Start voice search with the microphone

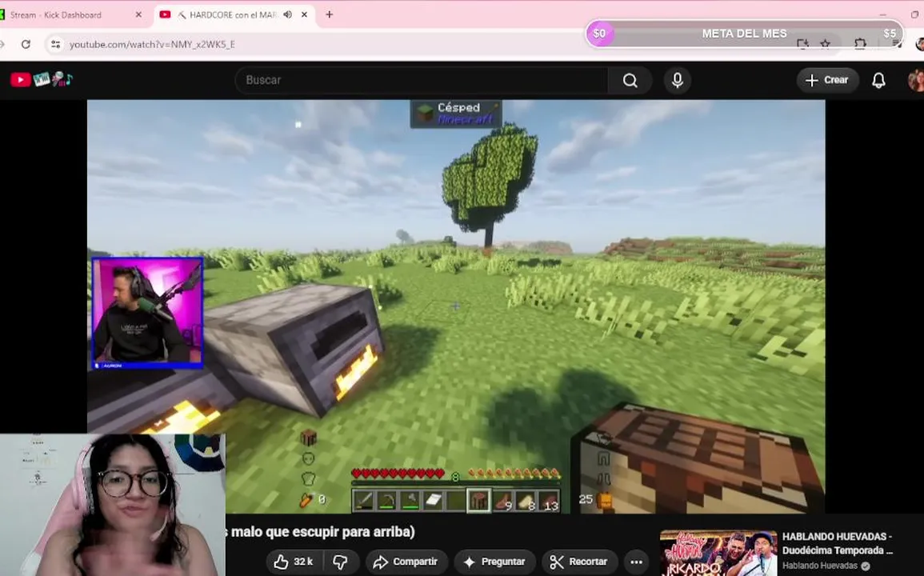tap(678, 80)
